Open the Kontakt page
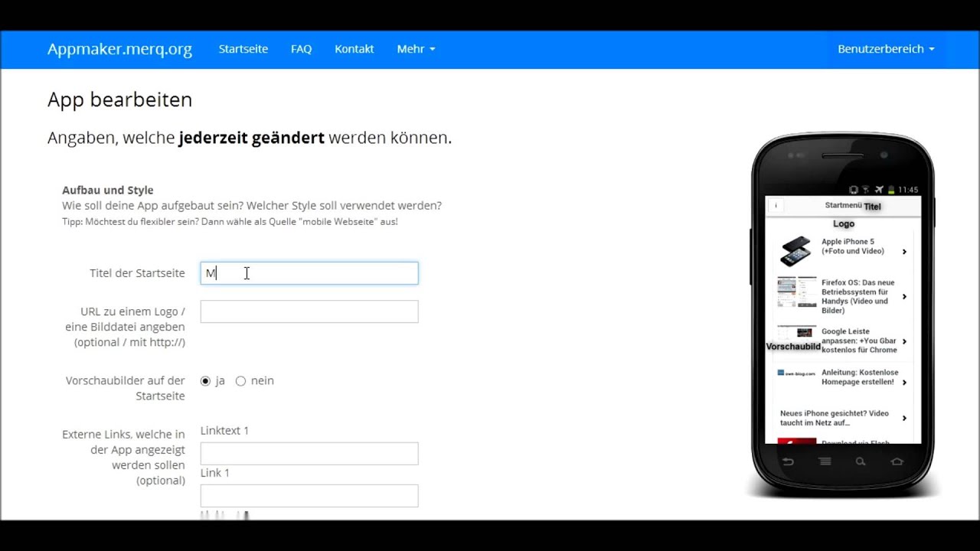 (x=354, y=49)
